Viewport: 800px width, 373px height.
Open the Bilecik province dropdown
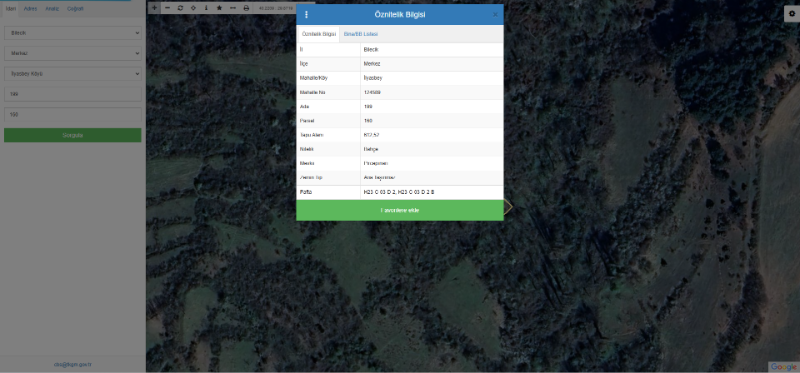pyautogui.click(x=72, y=33)
